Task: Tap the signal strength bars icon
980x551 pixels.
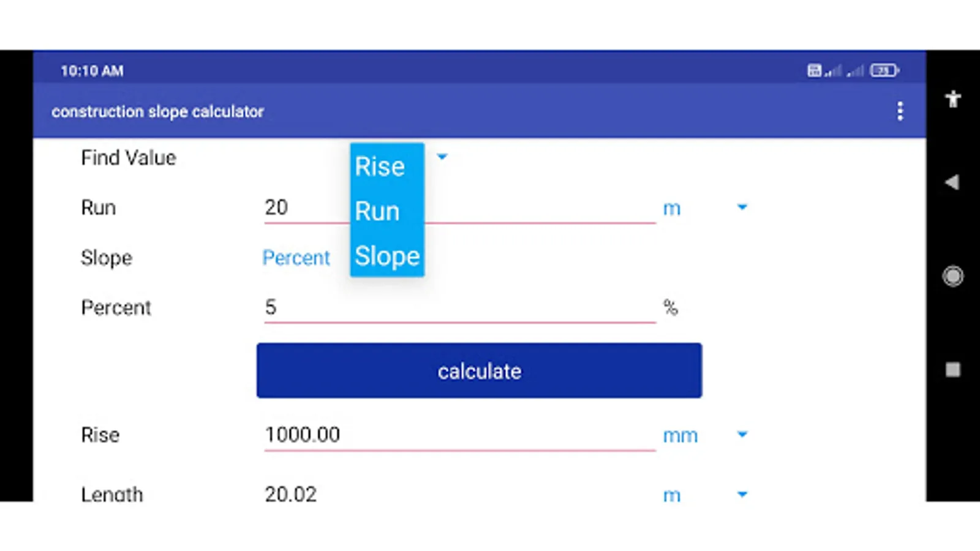Action: click(x=833, y=71)
